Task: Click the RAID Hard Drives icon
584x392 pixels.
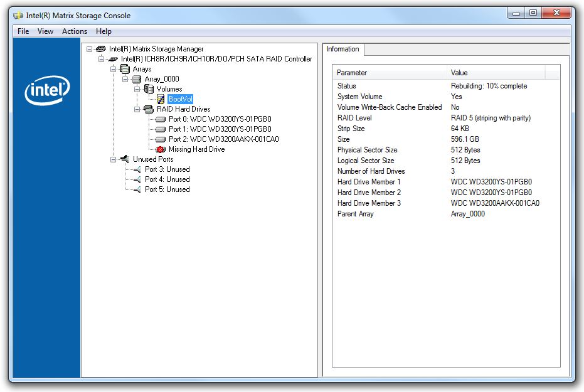Action: tap(149, 109)
